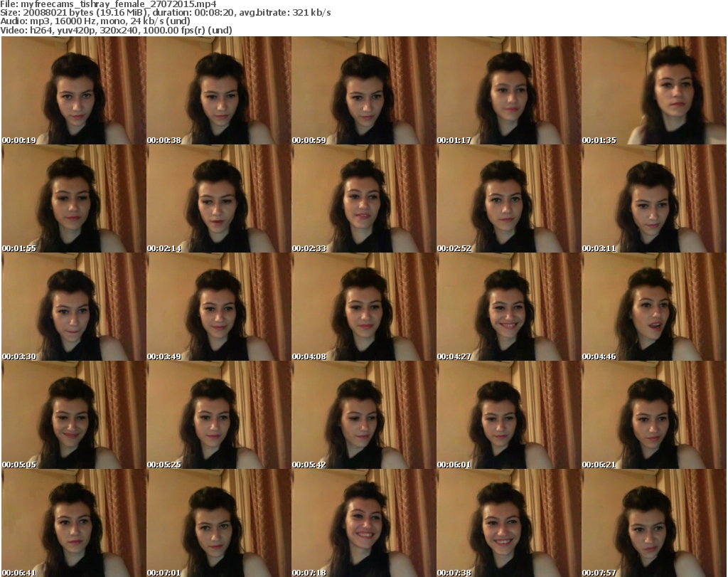This screenshot has width=728, height=577.
Task: Select the thumbnail stamped 00:00:59
Action: pos(363,90)
